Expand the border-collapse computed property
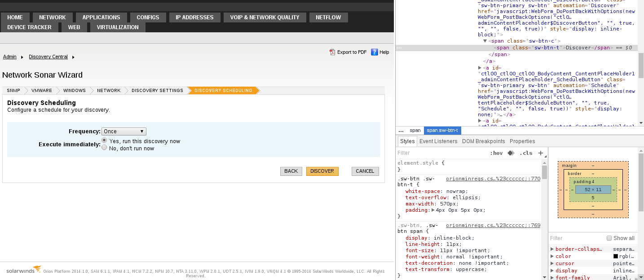644x280 pixels. (x=552, y=249)
